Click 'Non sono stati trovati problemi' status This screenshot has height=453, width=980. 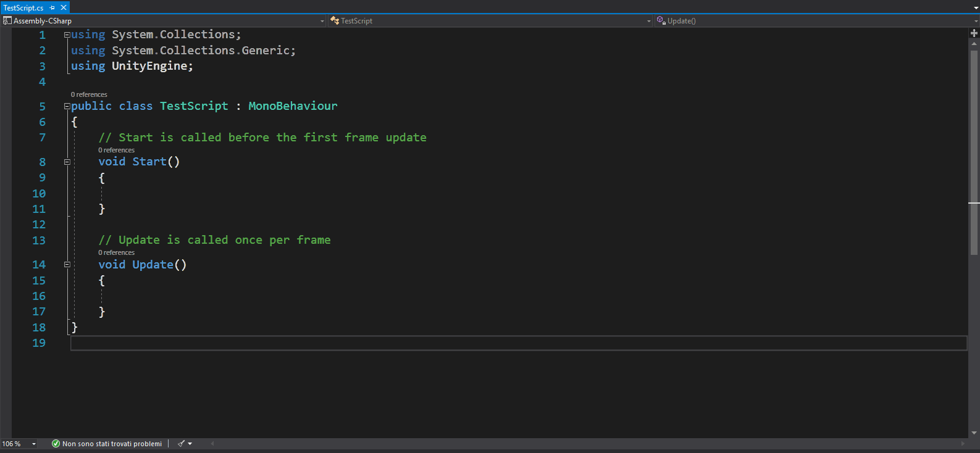(x=112, y=444)
